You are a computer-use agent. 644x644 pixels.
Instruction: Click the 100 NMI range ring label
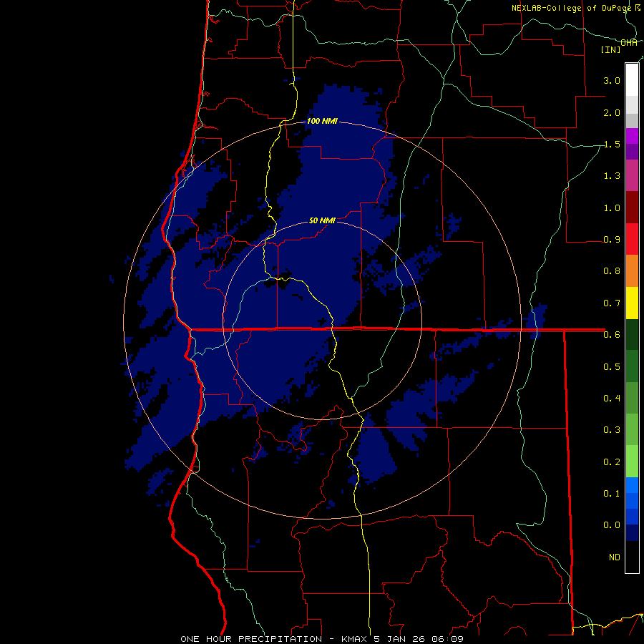tap(322, 121)
